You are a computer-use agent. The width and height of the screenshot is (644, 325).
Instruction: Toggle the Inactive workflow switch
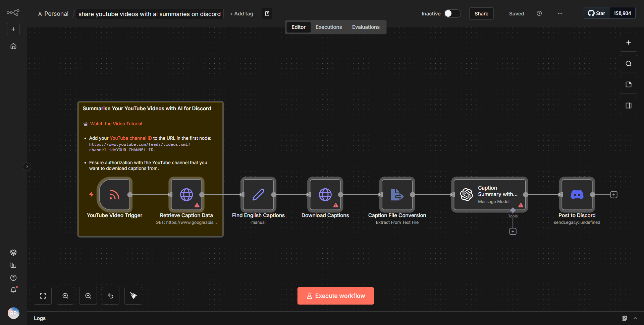pos(452,13)
